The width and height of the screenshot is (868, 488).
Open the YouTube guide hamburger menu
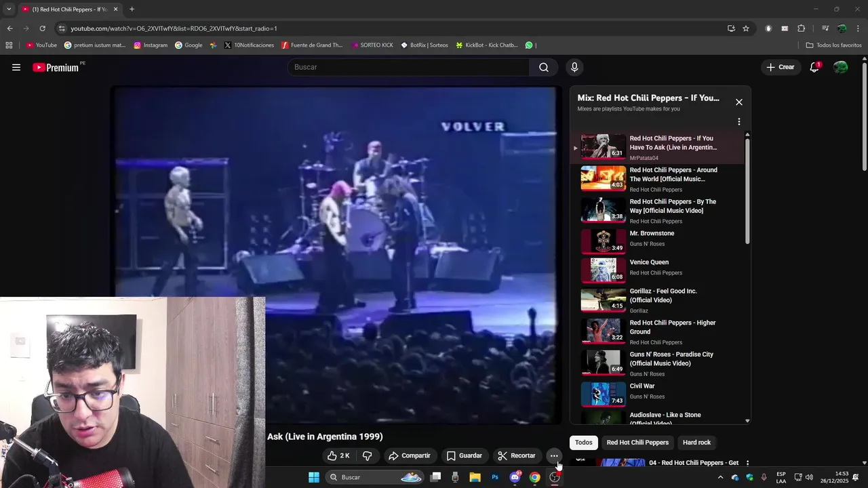(16, 67)
